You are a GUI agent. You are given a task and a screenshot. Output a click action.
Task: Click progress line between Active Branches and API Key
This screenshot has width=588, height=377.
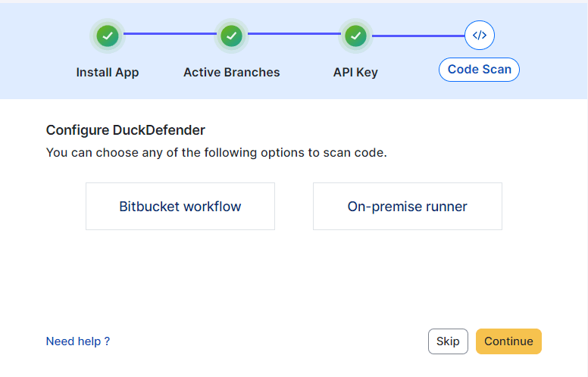[x=294, y=34]
